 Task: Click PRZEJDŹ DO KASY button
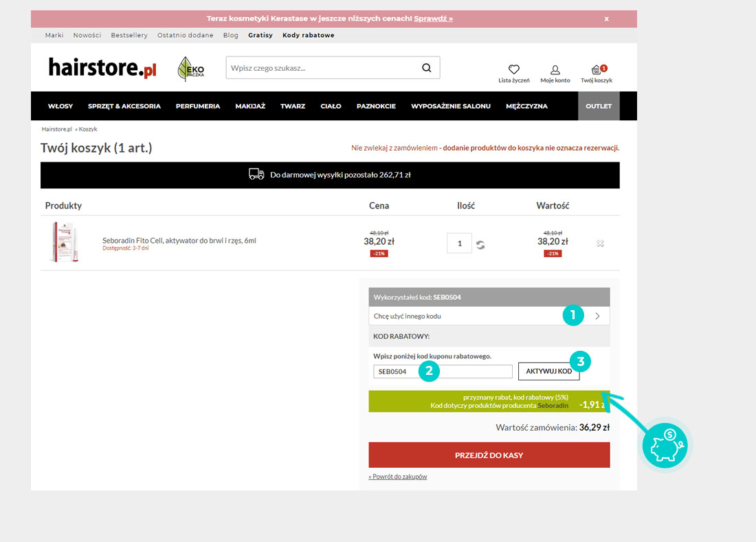489,455
